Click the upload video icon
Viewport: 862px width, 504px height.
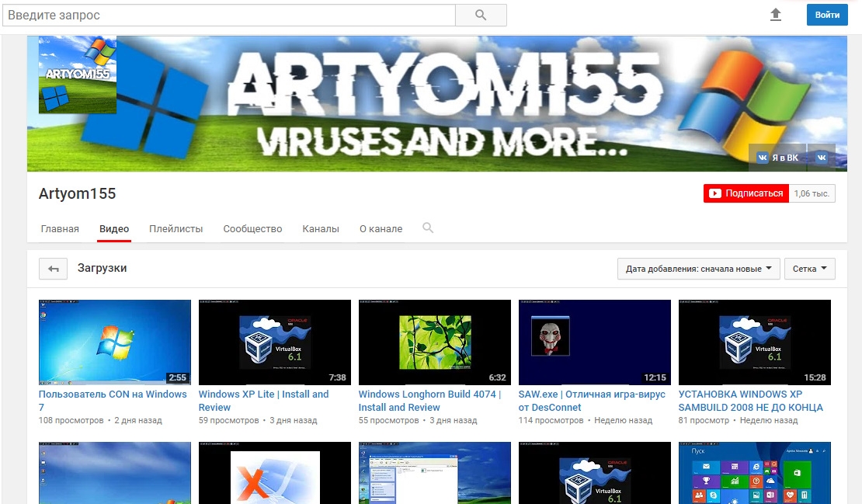click(x=775, y=15)
